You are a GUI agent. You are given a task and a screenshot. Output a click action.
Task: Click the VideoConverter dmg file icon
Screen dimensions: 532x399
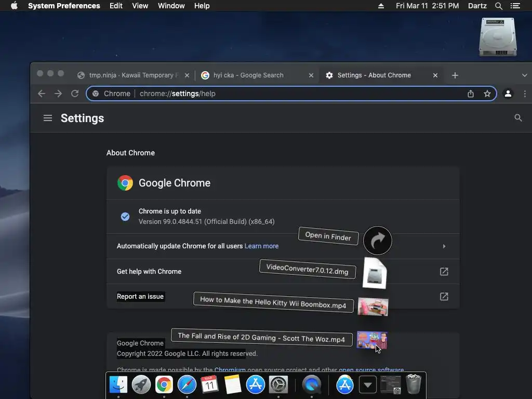click(375, 273)
